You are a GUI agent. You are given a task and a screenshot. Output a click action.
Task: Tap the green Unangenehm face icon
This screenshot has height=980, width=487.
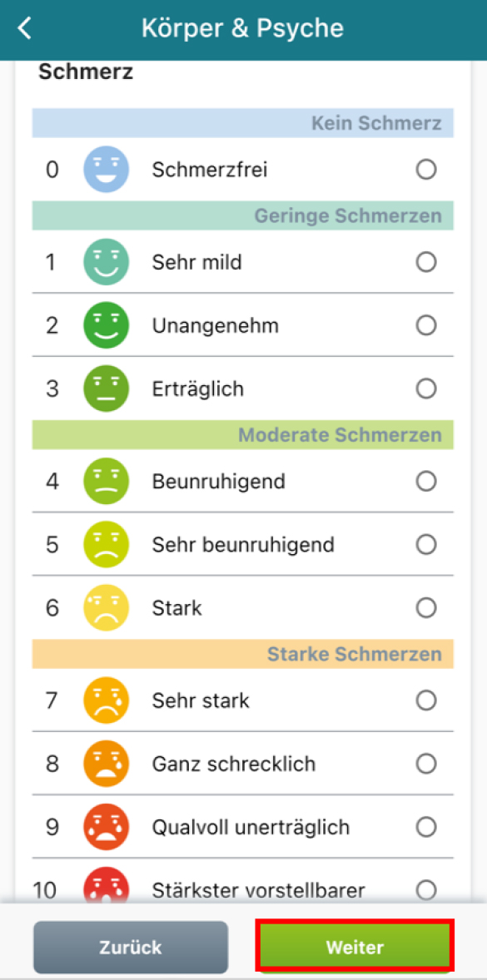tap(107, 325)
